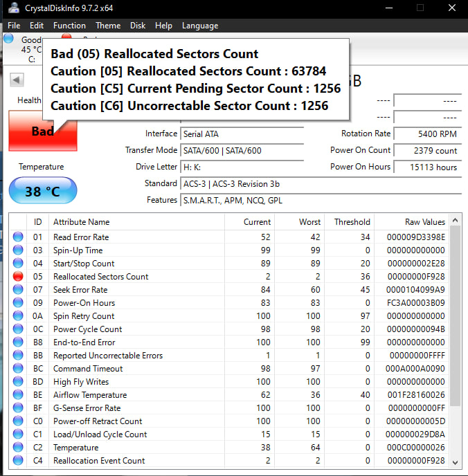Viewport: 468px width, 476px height.
Task: Go to previous disk with left arrow
Action: [17, 80]
